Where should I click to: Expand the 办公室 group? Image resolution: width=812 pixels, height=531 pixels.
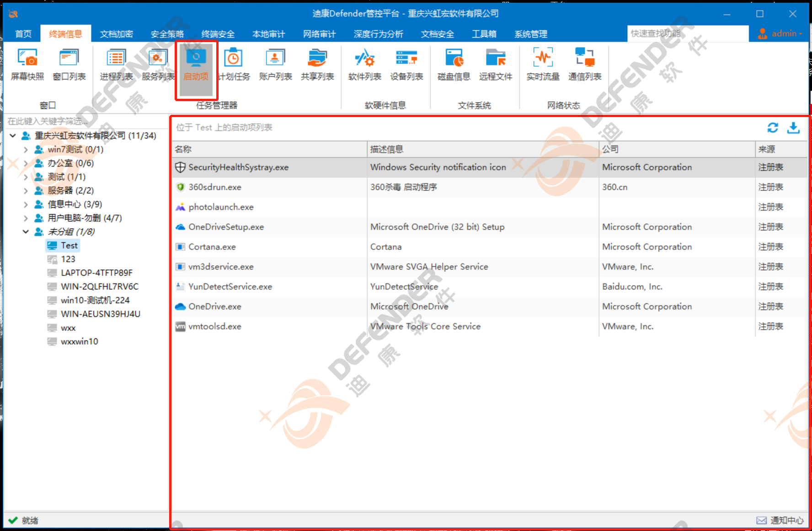(26, 163)
